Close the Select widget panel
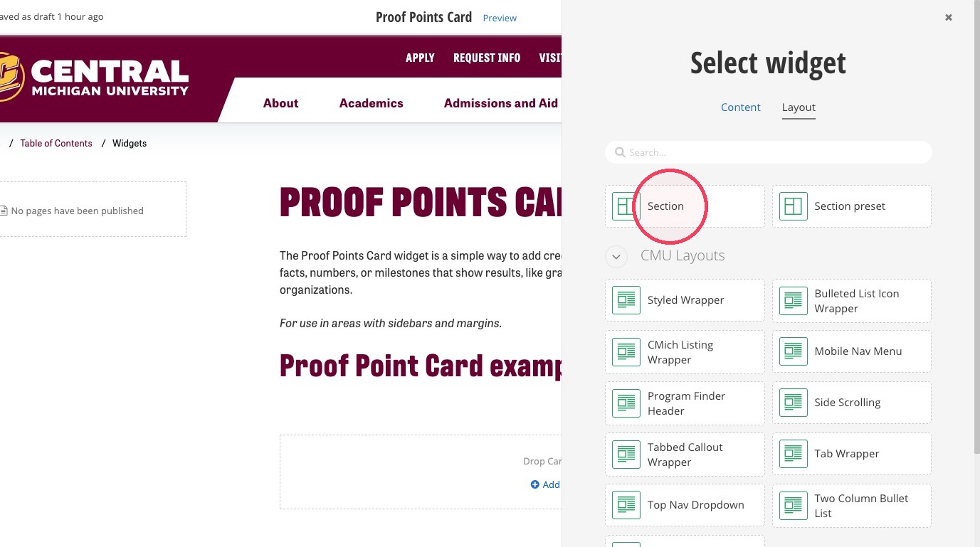This screenshot has height=547, width=980. [x=949, y=18]
